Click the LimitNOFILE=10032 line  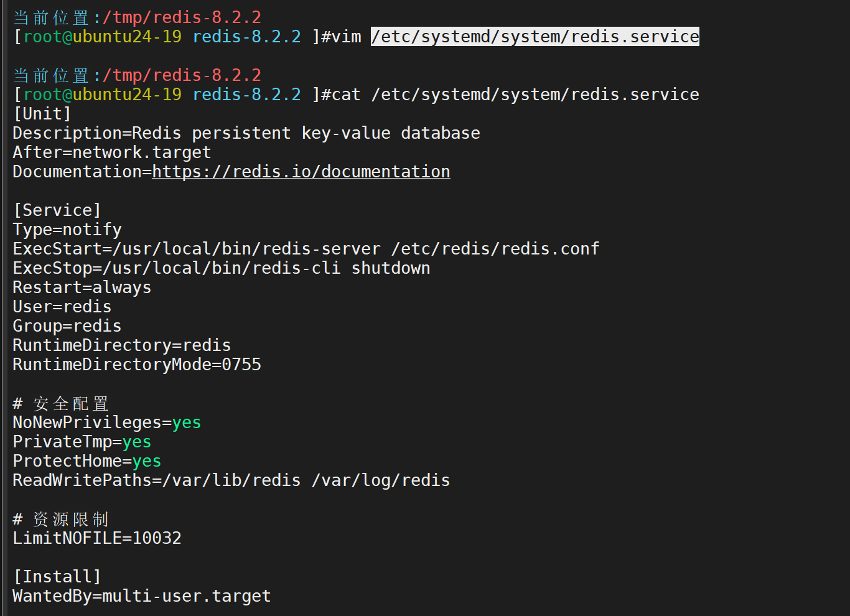(97, 538)
